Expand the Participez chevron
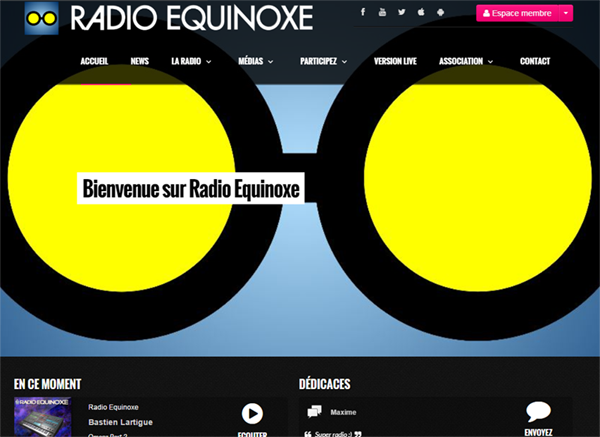The image size is (600, 437). (x=344, y=62)
